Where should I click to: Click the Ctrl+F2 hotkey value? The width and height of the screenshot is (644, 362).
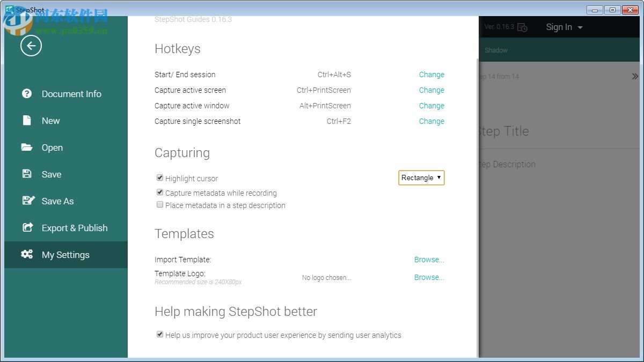[x=339, y=121]
